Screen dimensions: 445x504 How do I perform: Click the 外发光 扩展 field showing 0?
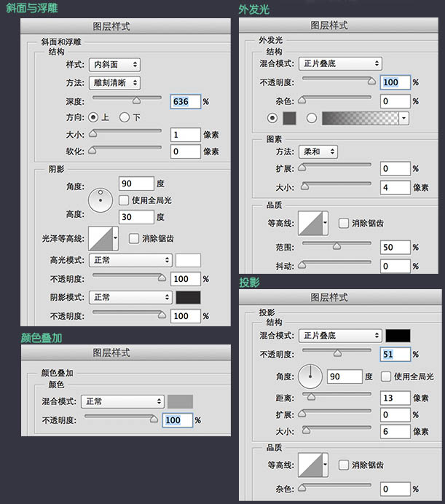pyautogui.click(x=395, y=168)
